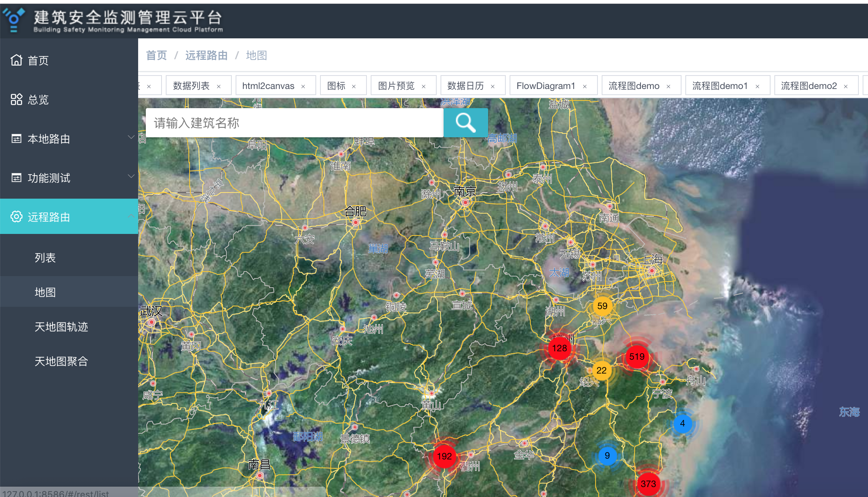The image size is (868, 497).
Task: Open 列表 under 远程路由
Action: tap(45, 258)
